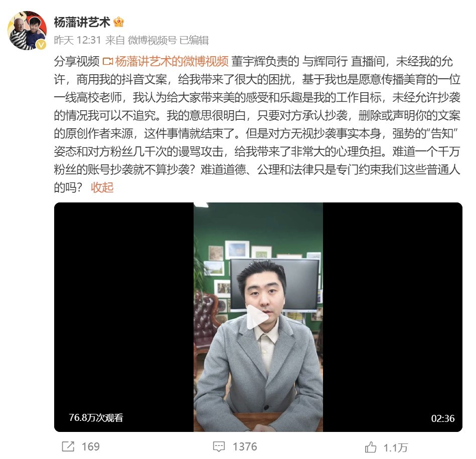Click the repost count 169
The image size is (476, 459).
click(90, 446)
